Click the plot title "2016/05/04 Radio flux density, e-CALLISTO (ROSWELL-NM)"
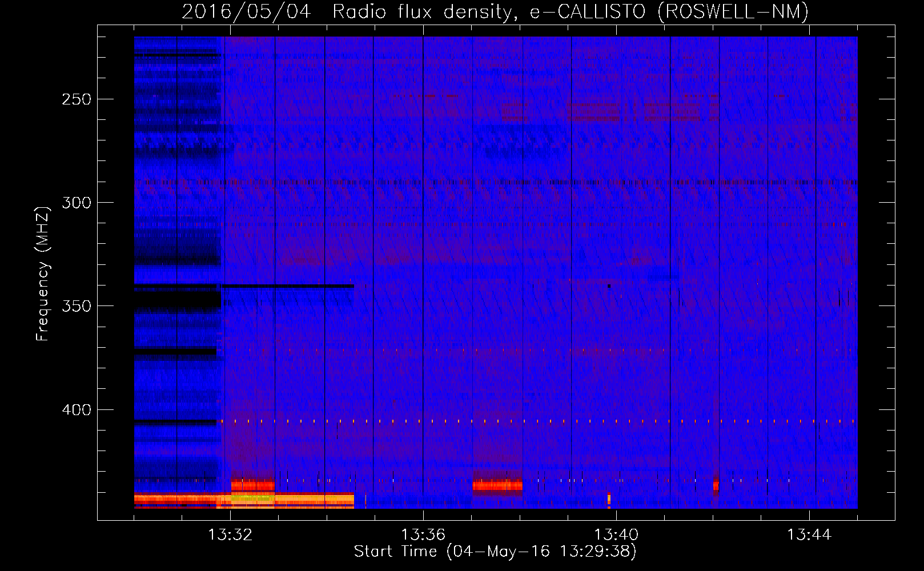Screen dimensions: 924x571 495,11
